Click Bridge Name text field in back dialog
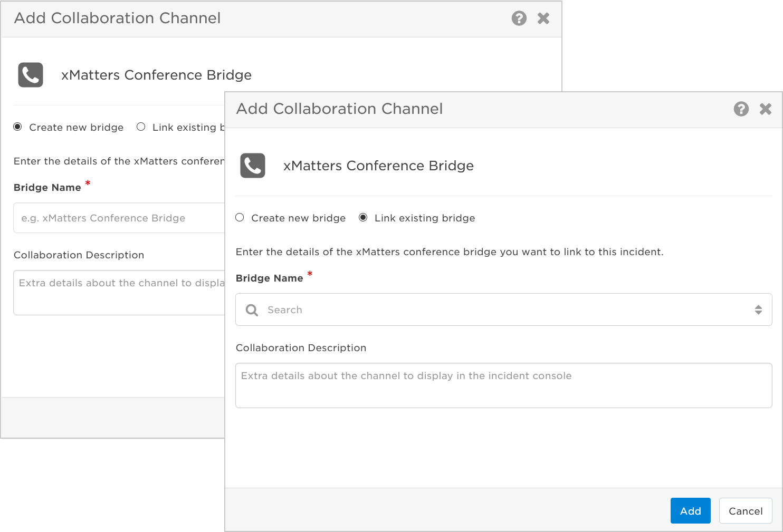 pyautogui.click(x=119, y=218)
